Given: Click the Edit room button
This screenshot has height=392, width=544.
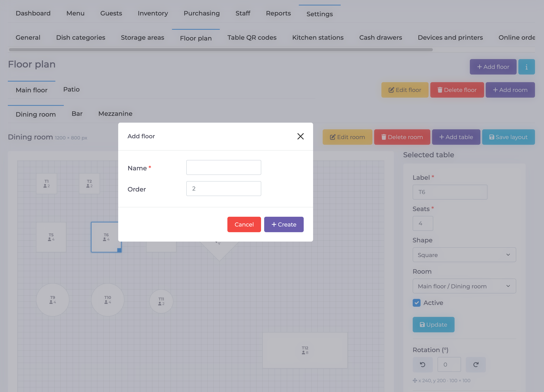Looking at the screenshot, I should point(347,137).
